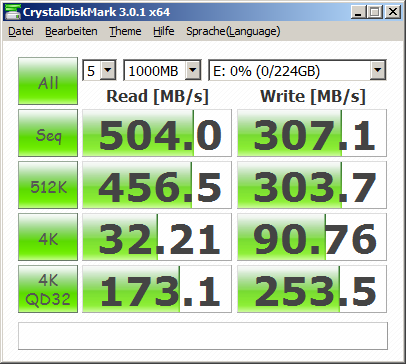Open the Bearbeiten menu
The image size is (406, 364).
[71, 31]
